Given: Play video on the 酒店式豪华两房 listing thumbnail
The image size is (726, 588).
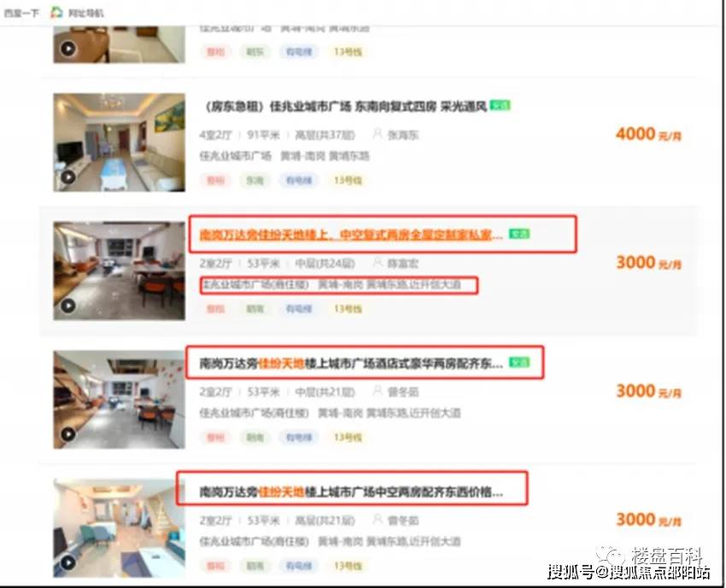Looking at the screenshot, I should click(68, 434).
